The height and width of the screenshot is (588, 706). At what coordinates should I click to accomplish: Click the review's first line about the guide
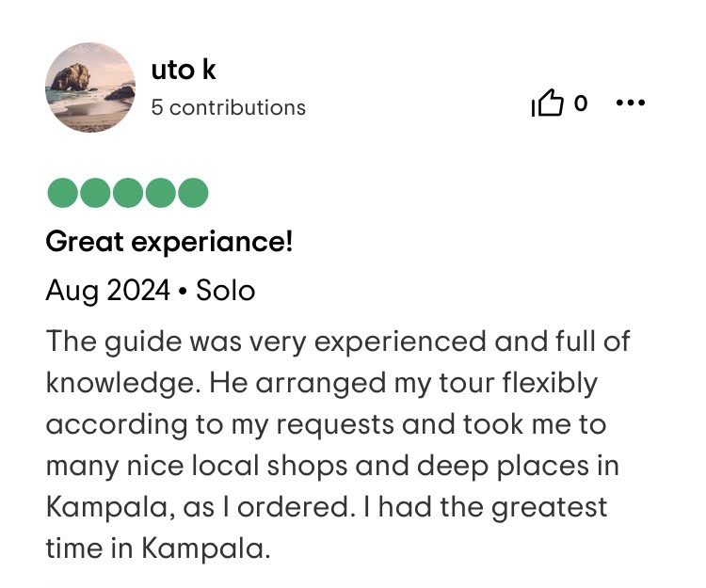pyautogui.click(x=337, y=341)
